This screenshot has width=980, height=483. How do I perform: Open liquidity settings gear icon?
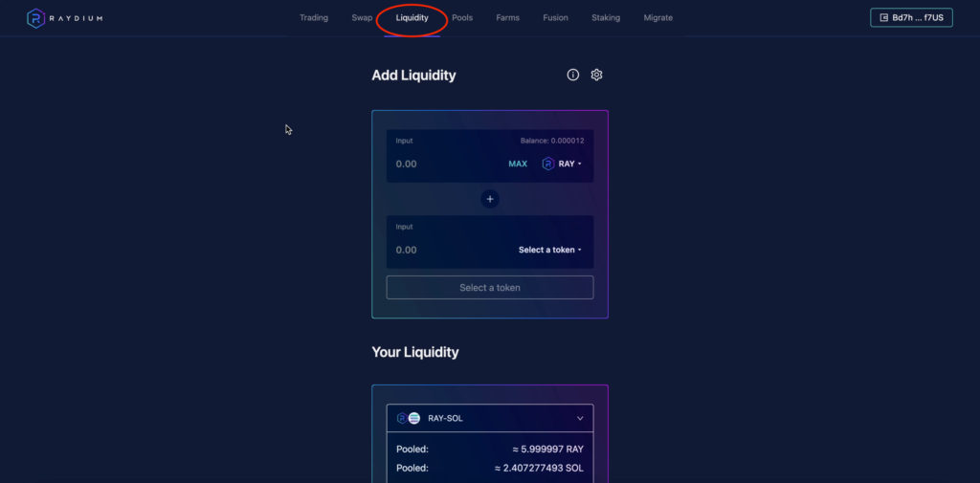pos(596,75)
